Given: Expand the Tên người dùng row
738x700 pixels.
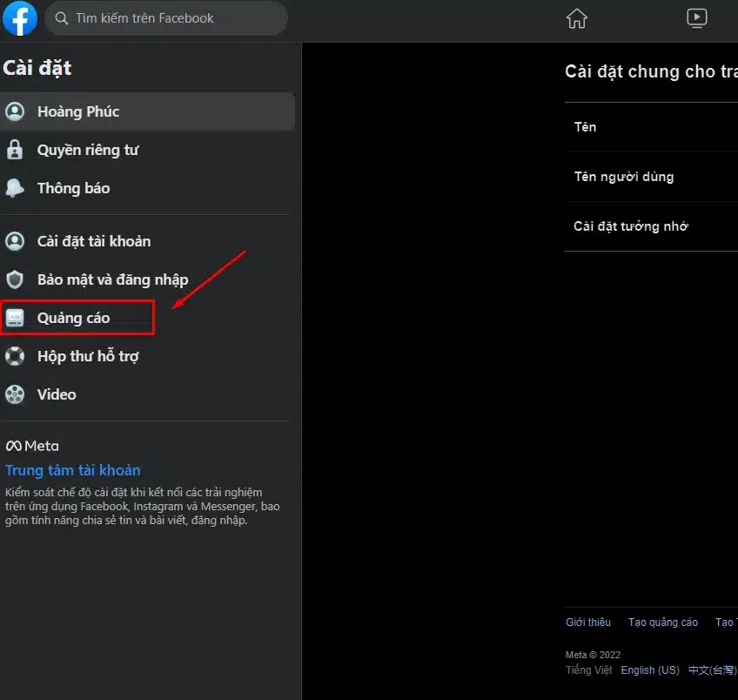Looking at the screenshot, I should [x=651, y=177].
